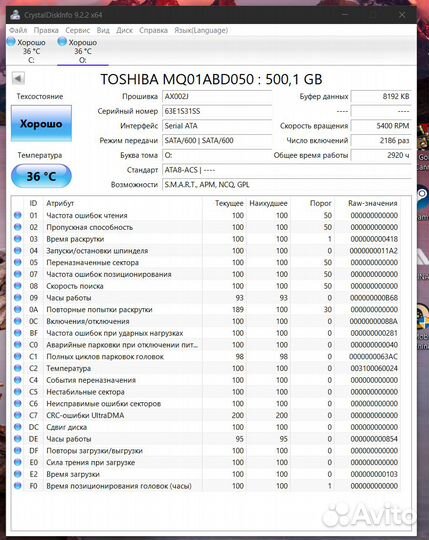Click the Атрибут column header
Viewport: 429px width, 540px height.
coord(60,203)
